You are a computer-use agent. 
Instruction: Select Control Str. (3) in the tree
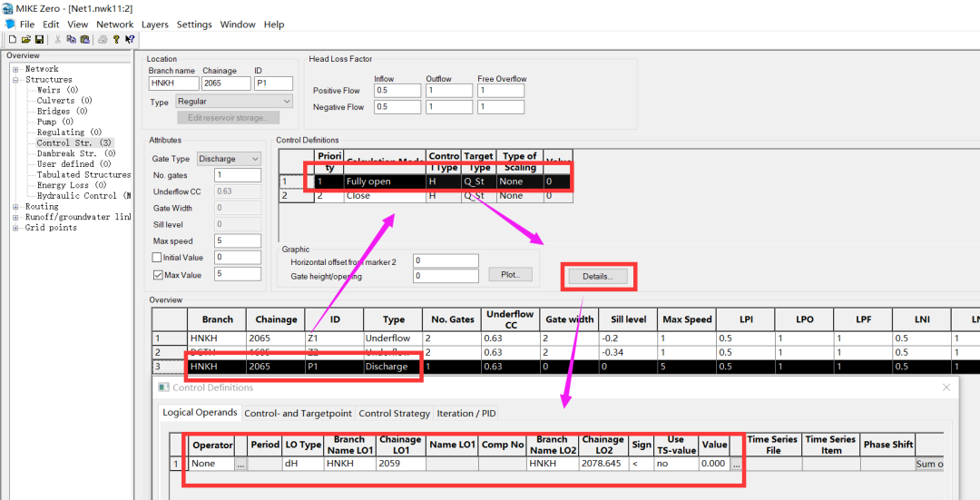pos(73,143)
